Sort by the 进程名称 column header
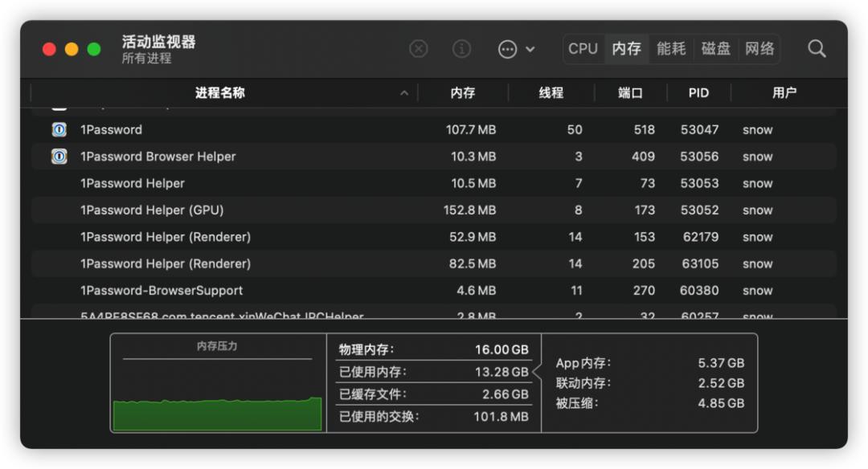The height and width of the screenshot is (469, 868). pos(219,93)
